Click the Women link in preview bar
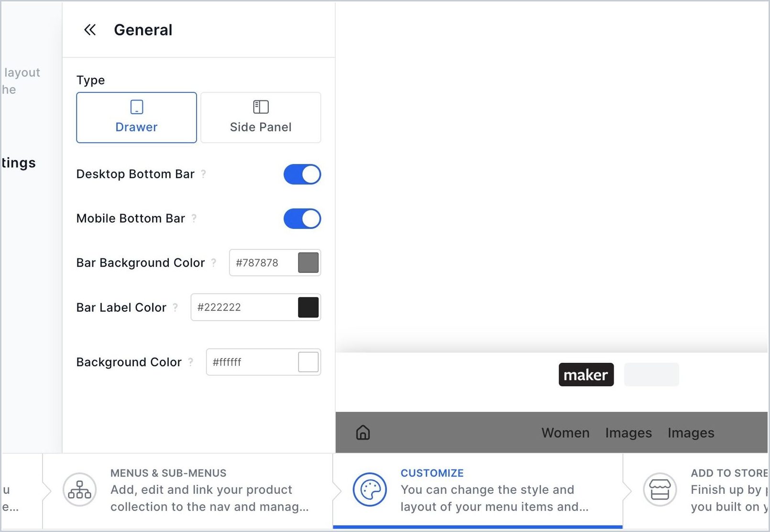 pyautogui.click(x=565, y=433)
